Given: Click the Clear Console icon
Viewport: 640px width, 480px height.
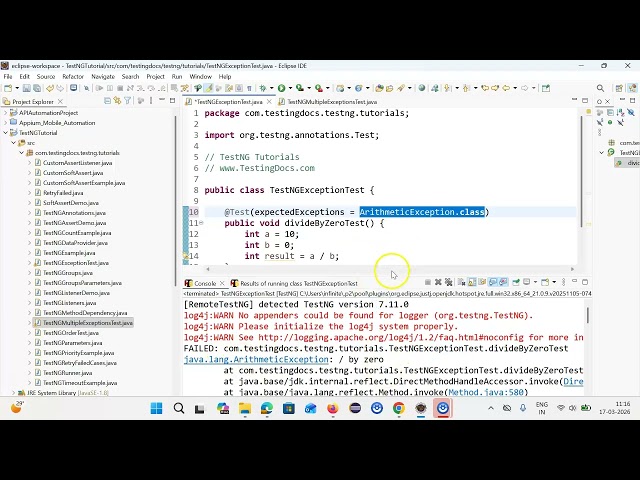Looking at the screenshot, I should pyautogui.click(x=460, y=282).
